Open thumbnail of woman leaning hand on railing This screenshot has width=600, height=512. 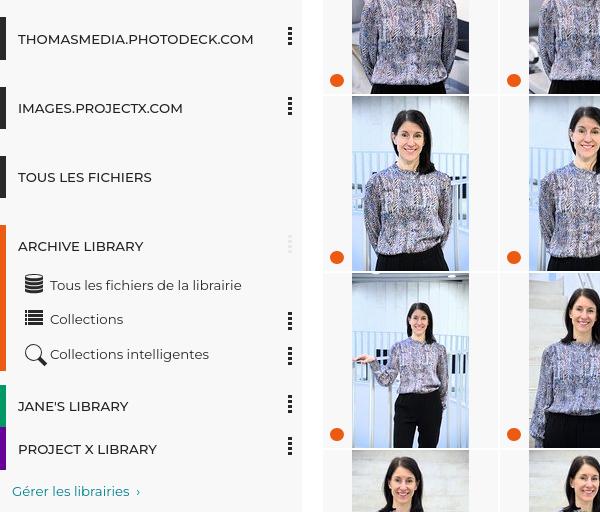(x=410, y=360)
